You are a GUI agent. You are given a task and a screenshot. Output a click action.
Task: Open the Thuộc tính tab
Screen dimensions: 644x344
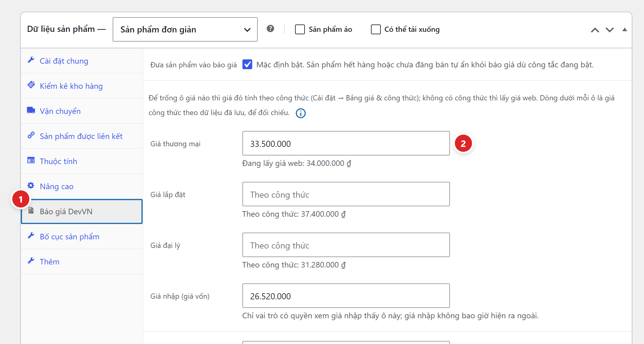pyautogui.click(x=82, y=161)
